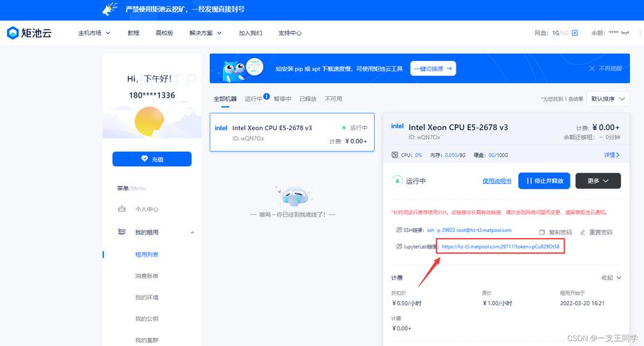Open the 教程 nav item
Image resolution: width=644 pixels, height=346 pixels.
pyautogui.click(x=134, y=33)
